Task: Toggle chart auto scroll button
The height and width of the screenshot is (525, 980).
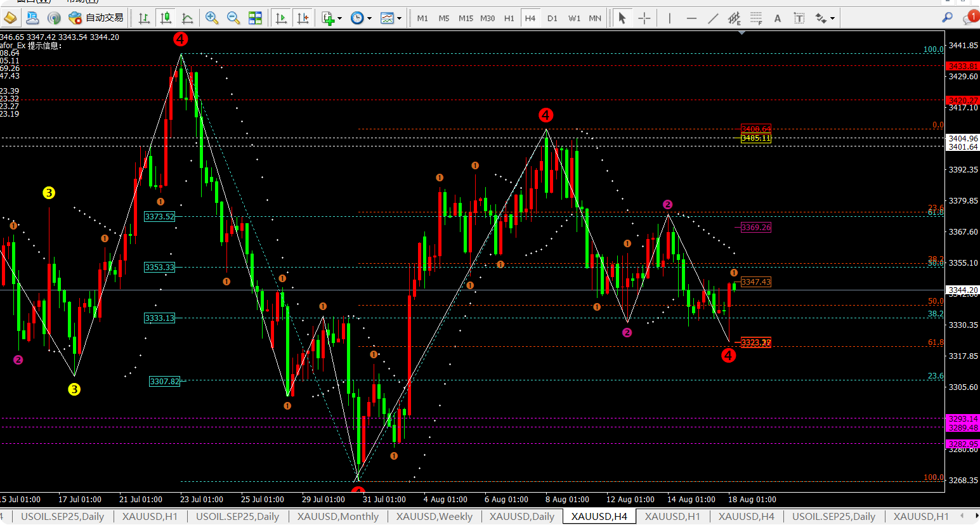Action: (x=281, y=18)
